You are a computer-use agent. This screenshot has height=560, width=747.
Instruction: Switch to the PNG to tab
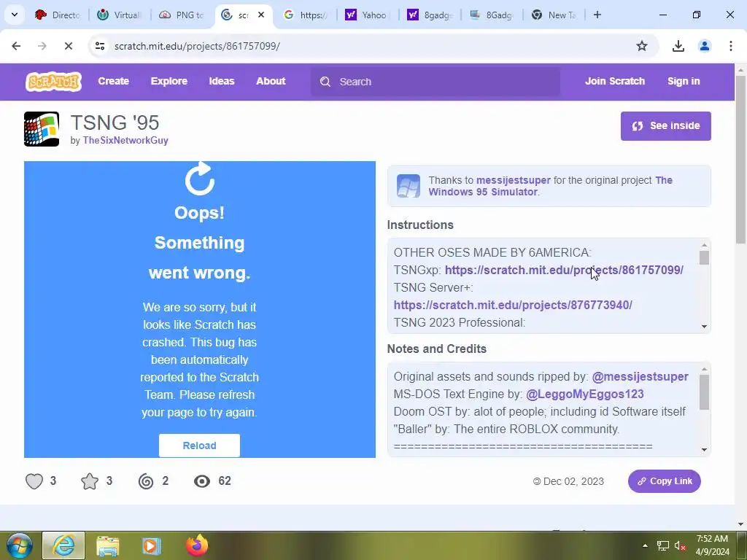click(182, 15)
